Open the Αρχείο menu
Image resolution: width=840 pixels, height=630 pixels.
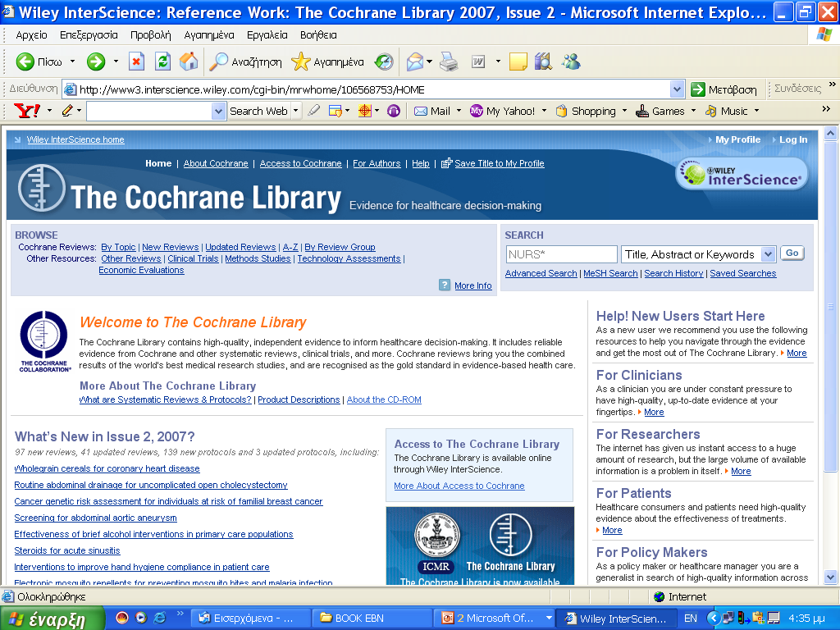pyautogui.click(x=32, y=35)
